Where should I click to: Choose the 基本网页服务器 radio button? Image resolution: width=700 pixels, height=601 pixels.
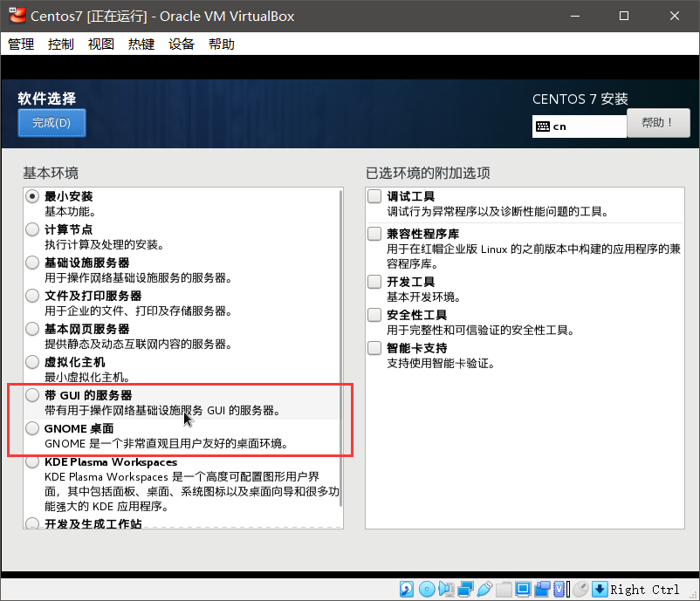click(x=32, y=329)
